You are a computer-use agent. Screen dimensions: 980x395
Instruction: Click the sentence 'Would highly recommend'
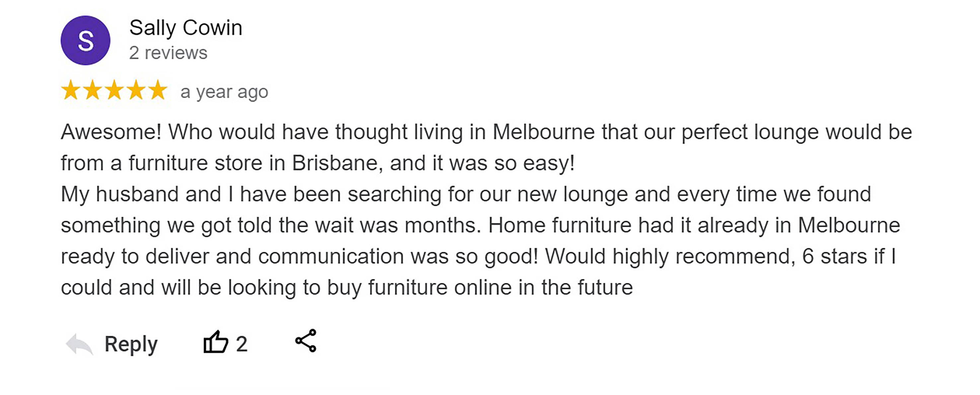click(670, 257)
